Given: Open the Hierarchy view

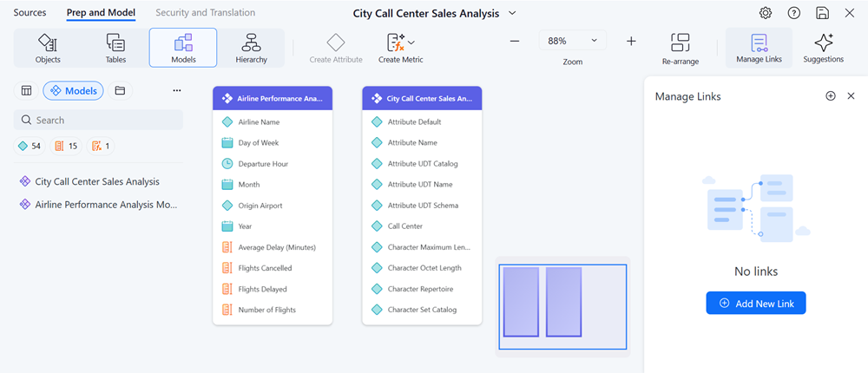Looking at the screenshot, I should pyautogui.click(x=251, y=47).
